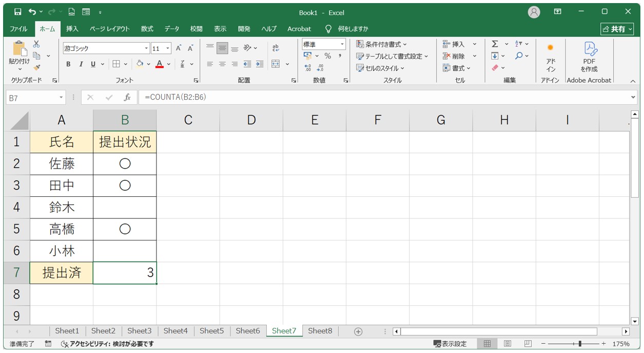Add a new sheet with plus icon
The image size is (644, 353).
click(358, 331)
